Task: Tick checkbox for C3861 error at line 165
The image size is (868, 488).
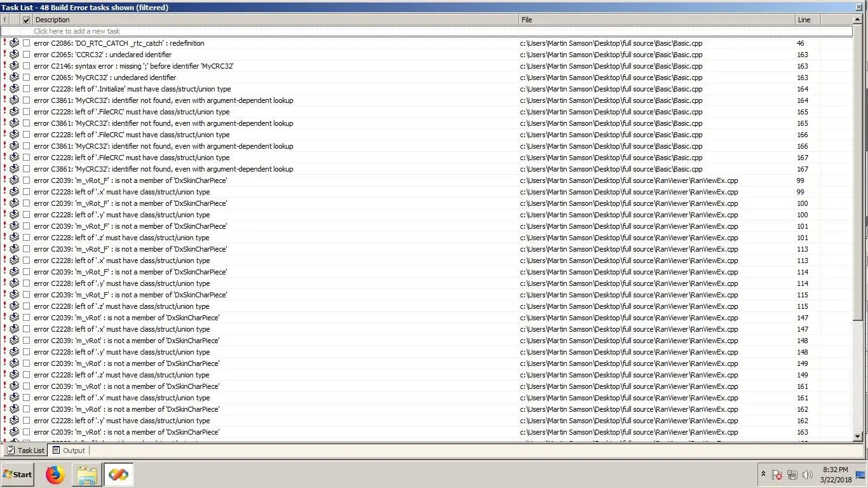Action: pyautogui.click(x=26, y=123)
